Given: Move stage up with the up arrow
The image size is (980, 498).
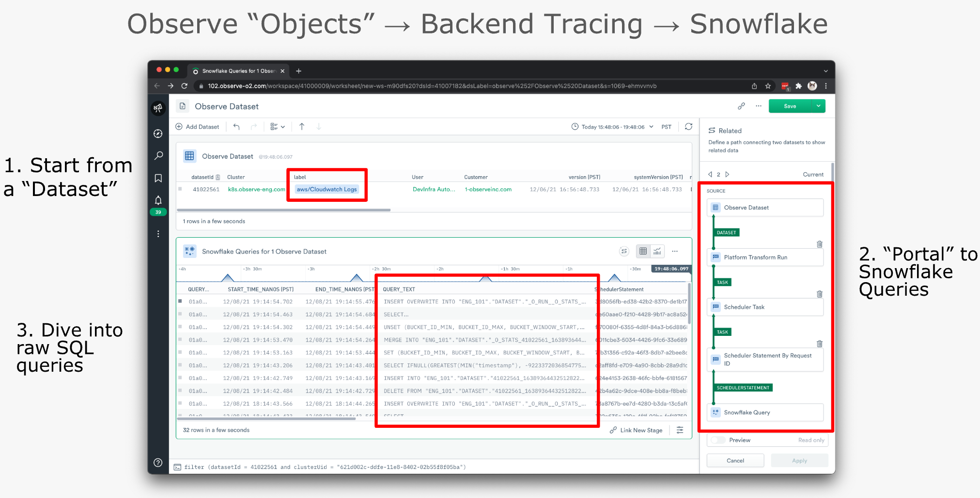Looking at the screenshot, I should click(302, 127).
